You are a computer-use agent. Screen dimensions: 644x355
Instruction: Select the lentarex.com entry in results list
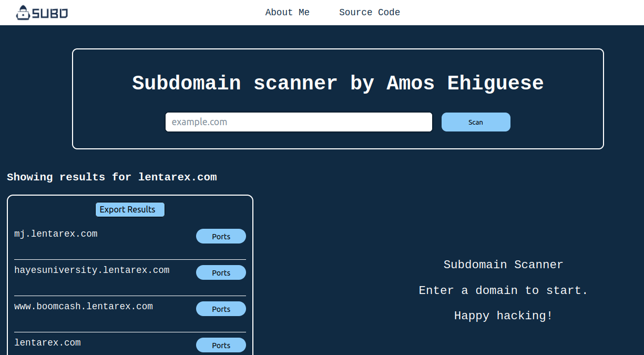(x=47, y=342)
